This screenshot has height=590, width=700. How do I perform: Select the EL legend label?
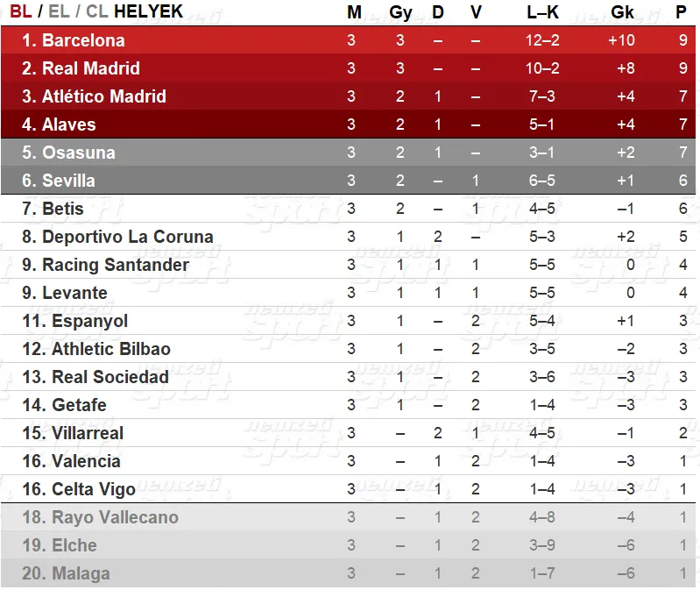tap(59, 11)
